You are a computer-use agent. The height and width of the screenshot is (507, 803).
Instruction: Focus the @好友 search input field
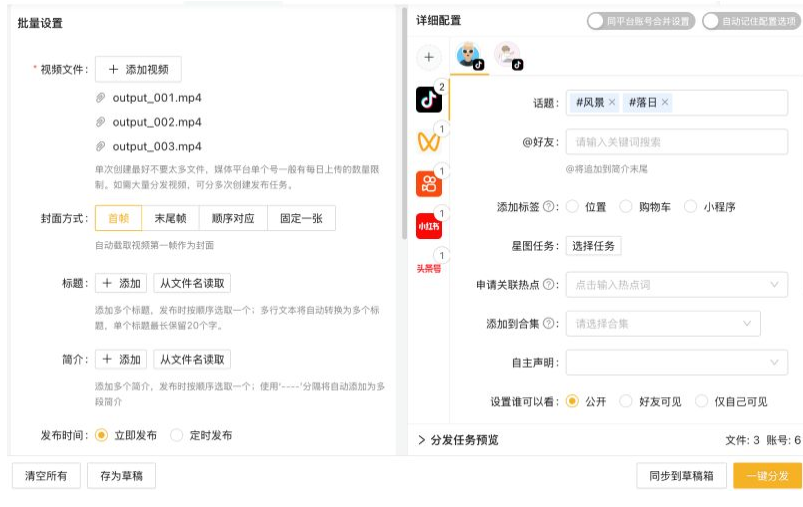677,142
